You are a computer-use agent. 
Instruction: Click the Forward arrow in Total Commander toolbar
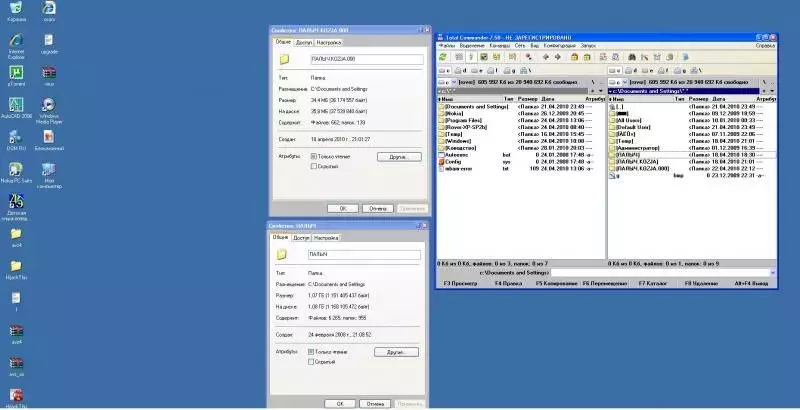[558, 57]
